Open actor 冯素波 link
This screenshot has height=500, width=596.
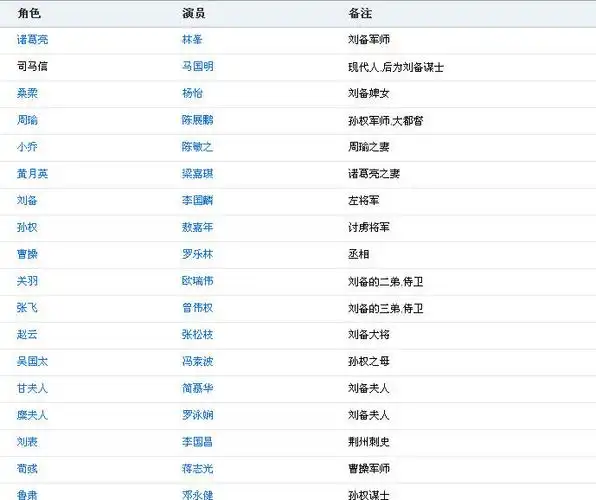[198, 361]
